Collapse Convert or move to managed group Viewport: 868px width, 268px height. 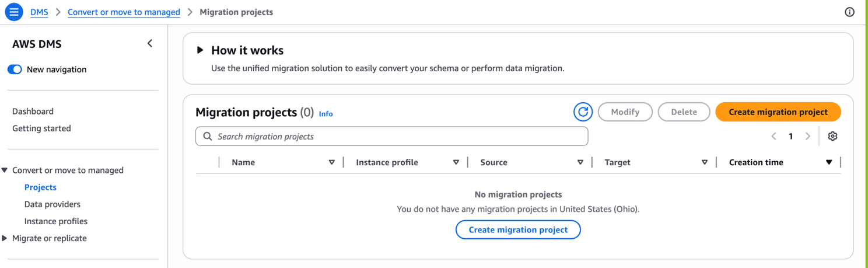5,170
